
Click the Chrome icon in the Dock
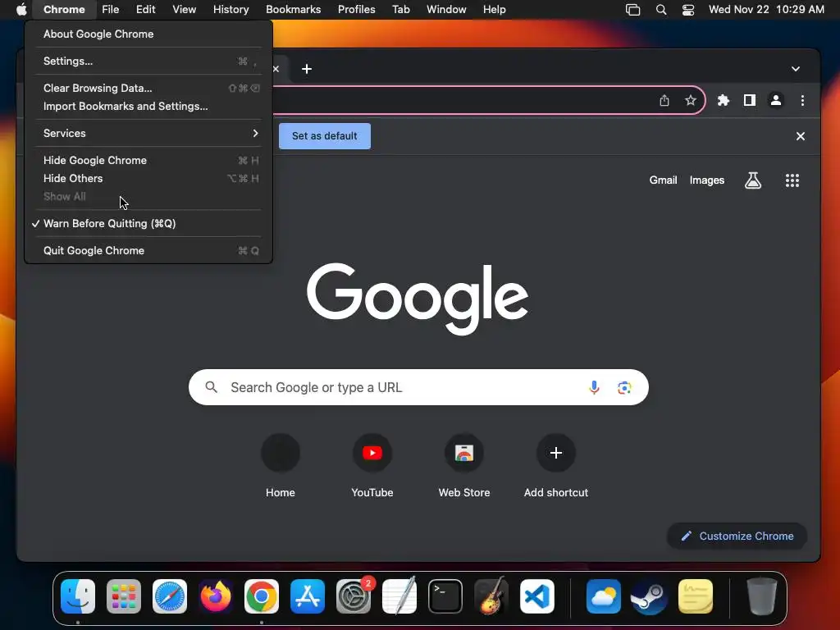(x=262, y=596)
